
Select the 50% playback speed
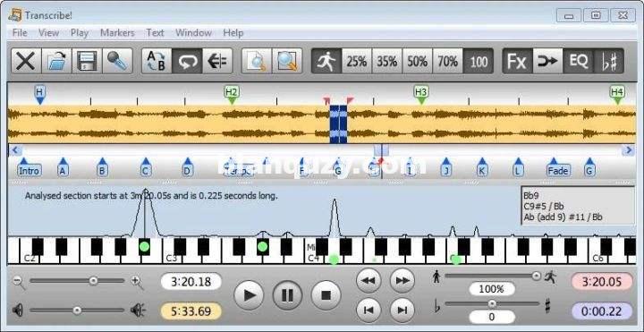(x=418, y=61)
